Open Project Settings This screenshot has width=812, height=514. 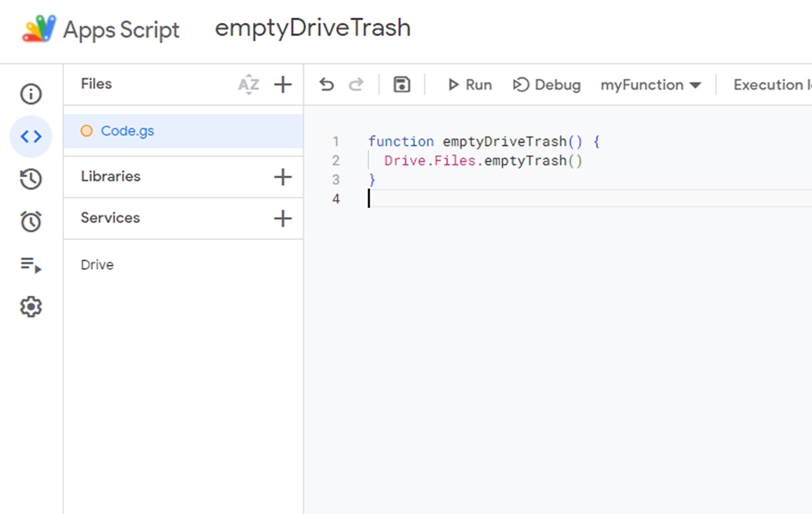(x=31, y=307)
